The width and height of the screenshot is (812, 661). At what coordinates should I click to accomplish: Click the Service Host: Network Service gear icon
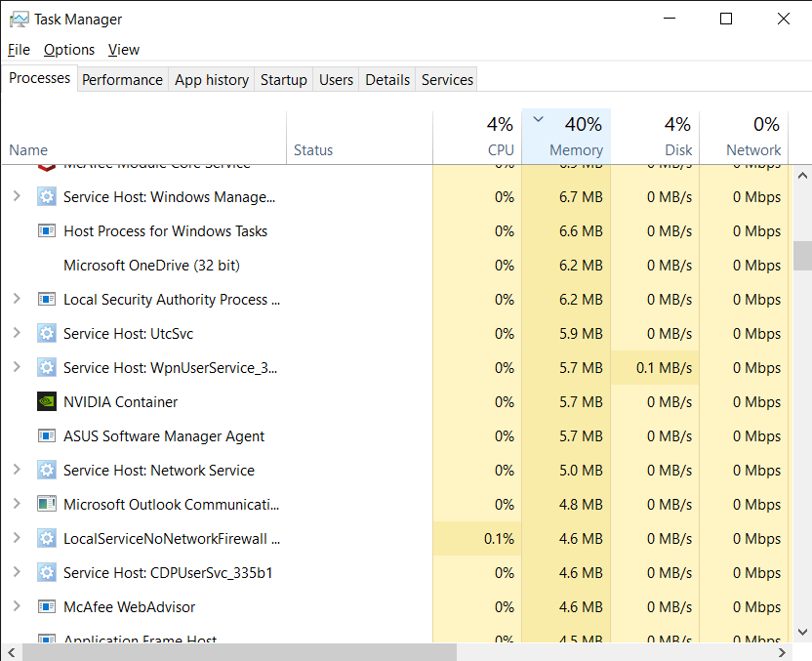(47, 471)
